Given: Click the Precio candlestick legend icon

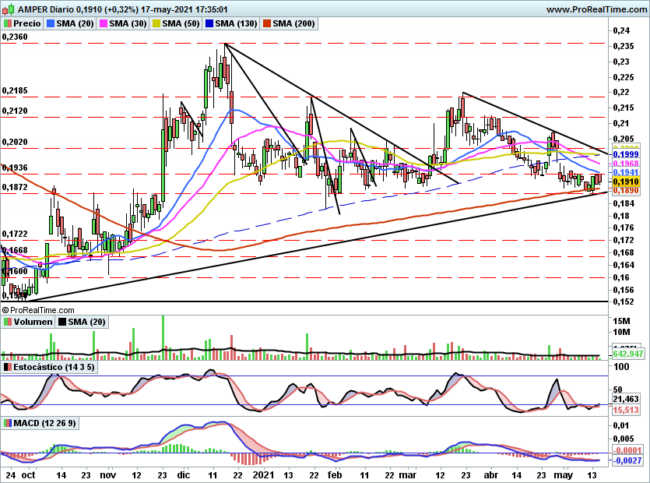Looking at the screenshot, I should click(x=8, y=24).
